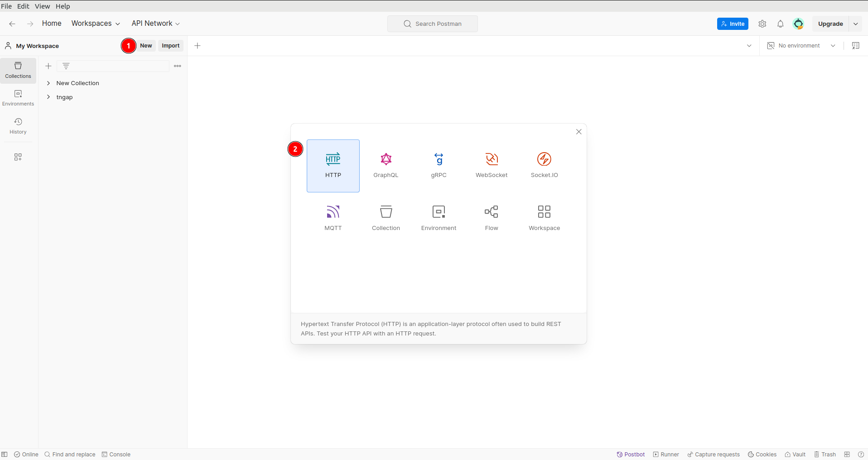The width and height of the screenshot is (868, 460).
Task: Open the Help menu
Action: [63, 6]
